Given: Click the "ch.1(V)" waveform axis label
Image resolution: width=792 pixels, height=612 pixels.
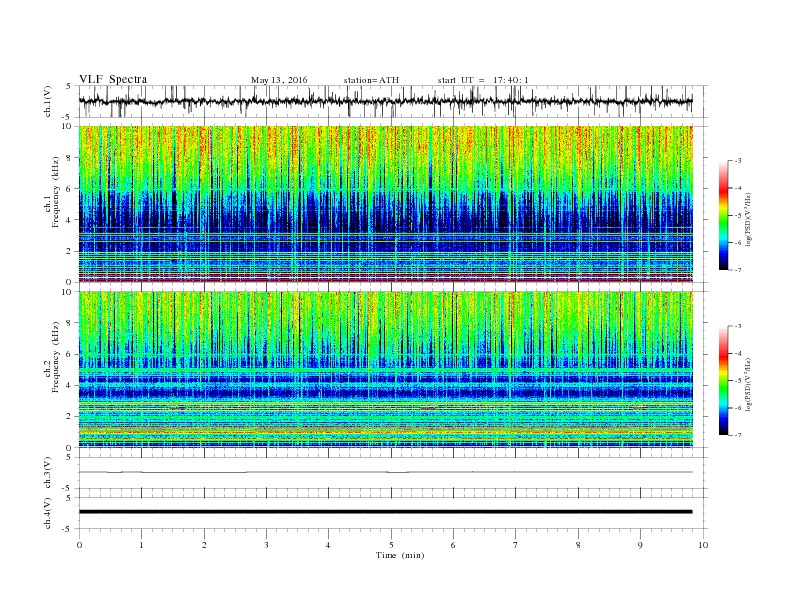Looking at the screenshot, I should [48, 101].
